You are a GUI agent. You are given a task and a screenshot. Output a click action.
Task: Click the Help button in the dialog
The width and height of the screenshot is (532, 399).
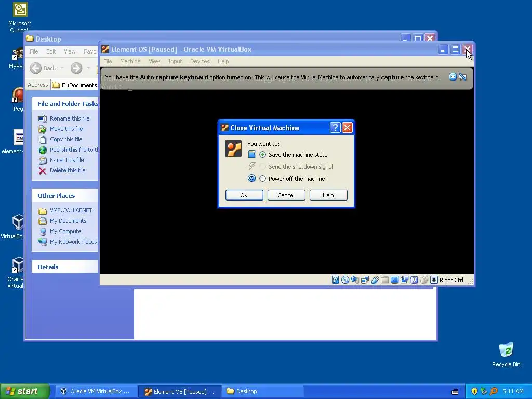(328, 195)
